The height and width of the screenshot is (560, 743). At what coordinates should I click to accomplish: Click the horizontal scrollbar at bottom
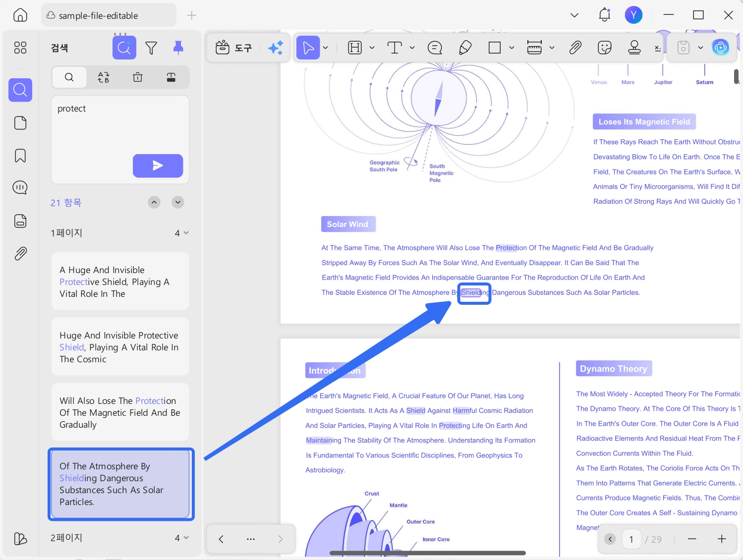coord(427,553)
